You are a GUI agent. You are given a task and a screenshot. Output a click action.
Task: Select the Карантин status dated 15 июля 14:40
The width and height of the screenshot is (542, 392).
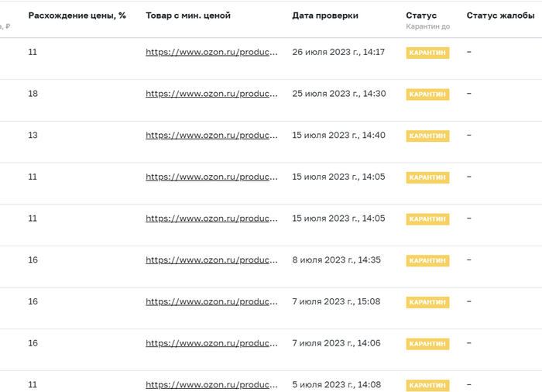click(427, 136)
